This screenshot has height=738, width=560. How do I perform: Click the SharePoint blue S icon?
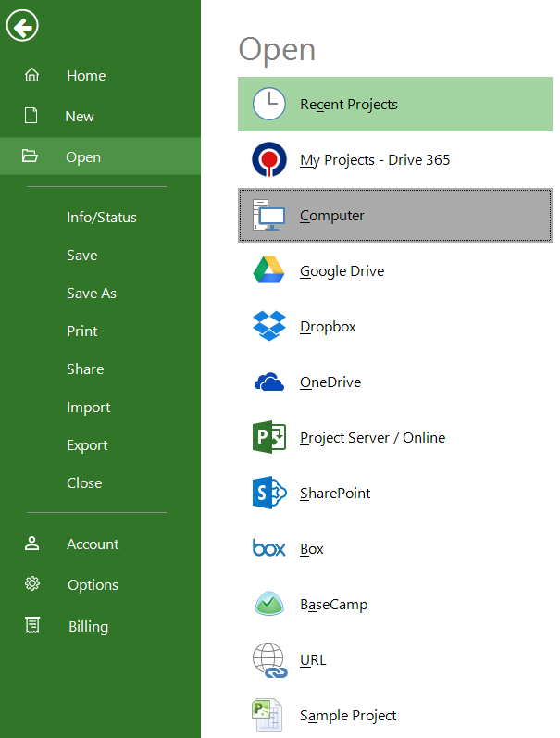269,493
